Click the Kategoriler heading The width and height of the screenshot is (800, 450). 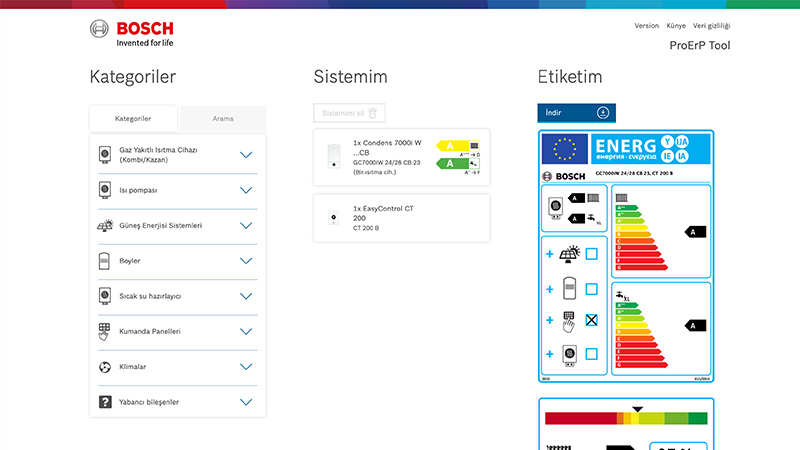[x=133, y=77]
